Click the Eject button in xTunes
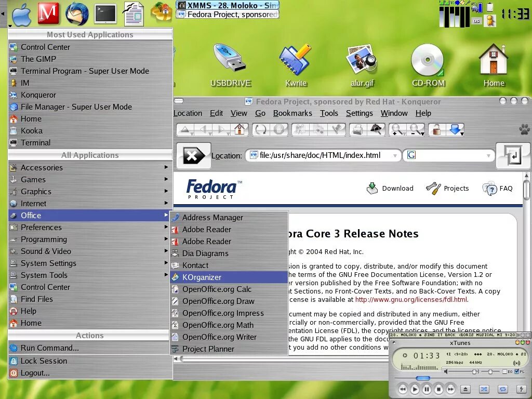The image size is (532, 399). coord(465,389)
